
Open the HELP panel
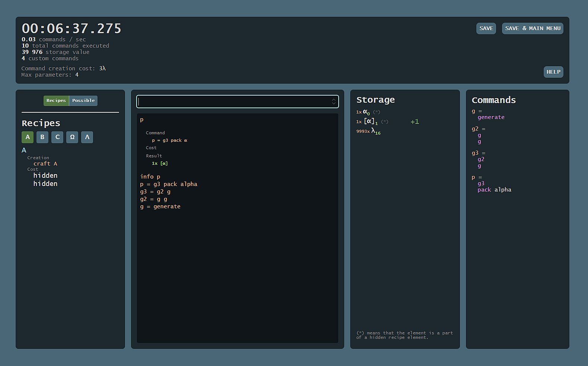coord(553,72)
